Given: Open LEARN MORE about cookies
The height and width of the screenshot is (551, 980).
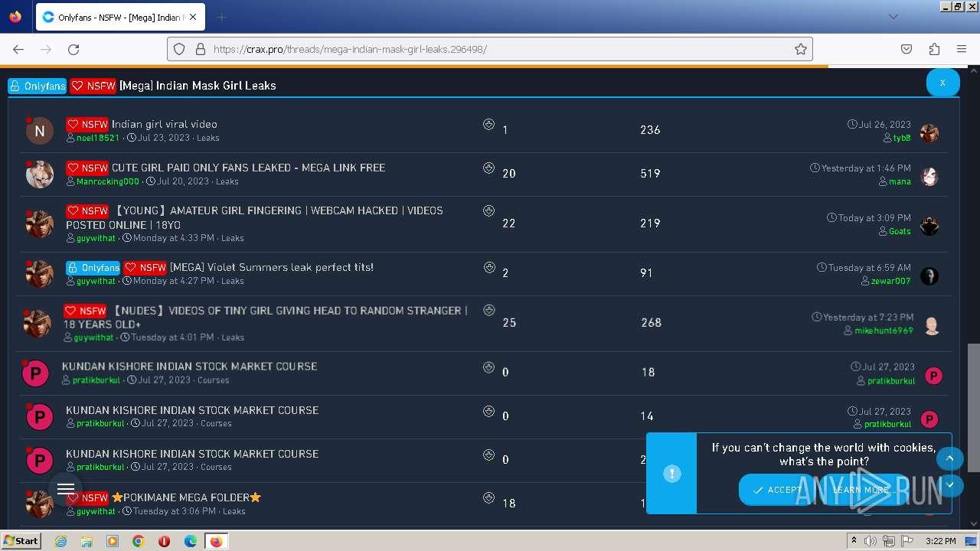Looking at the screenshot, I should click(861, 490).
